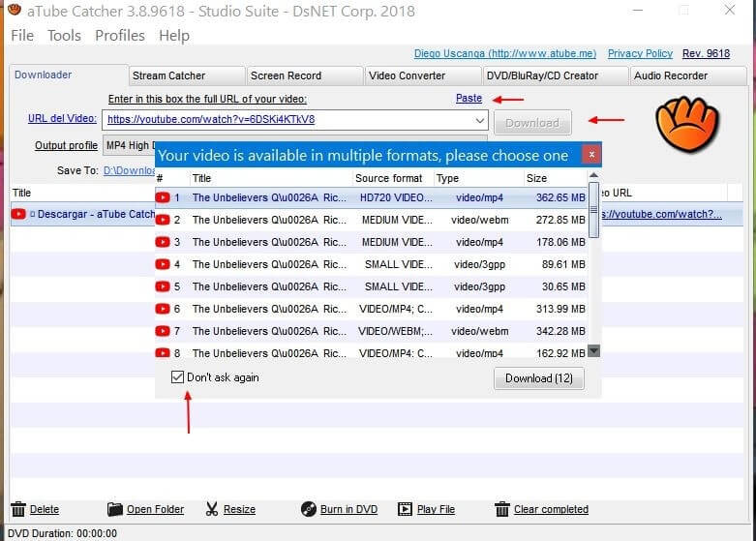Viewport: 756px width, 541px height.
Task: Open the Tools menu
Action: tap(64, 36)
